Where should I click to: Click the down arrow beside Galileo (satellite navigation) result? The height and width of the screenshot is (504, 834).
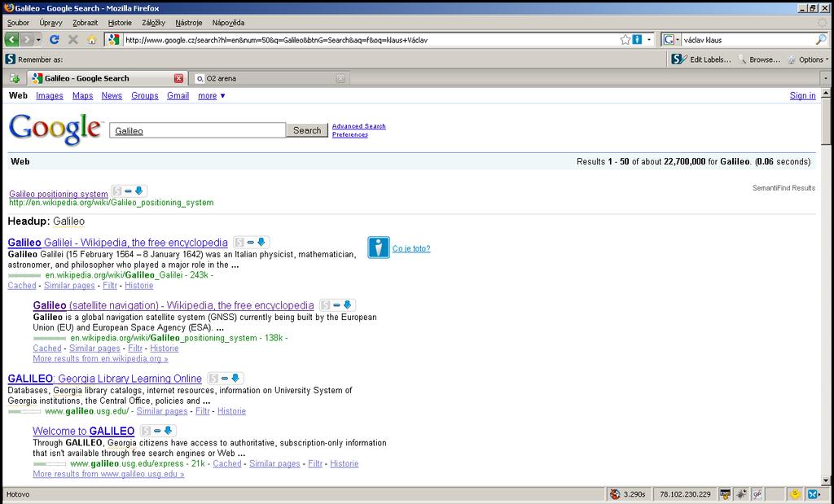coord(347,305)
